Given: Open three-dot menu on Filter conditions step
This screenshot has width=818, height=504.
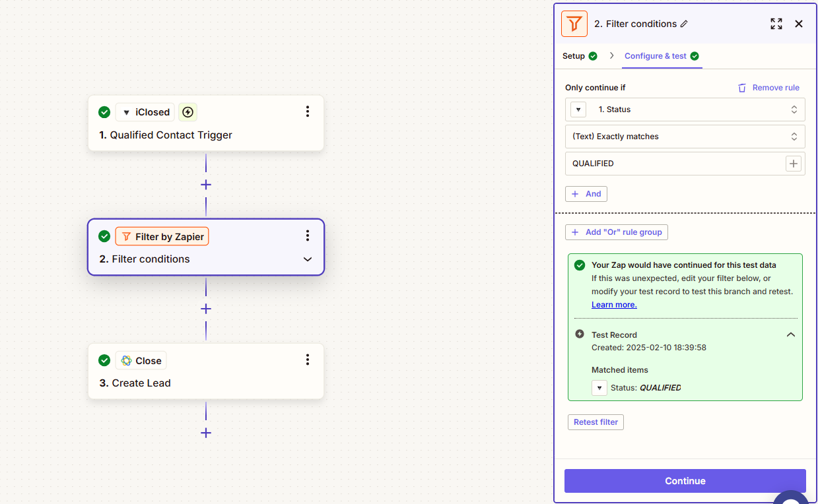Looking at the screenshot, I should tap(307, 236).
